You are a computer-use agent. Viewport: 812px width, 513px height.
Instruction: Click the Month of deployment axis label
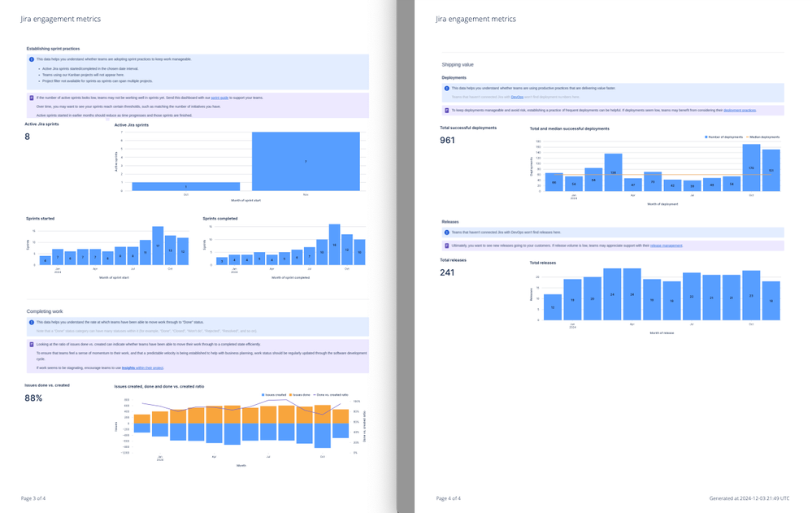pos(662,204)
